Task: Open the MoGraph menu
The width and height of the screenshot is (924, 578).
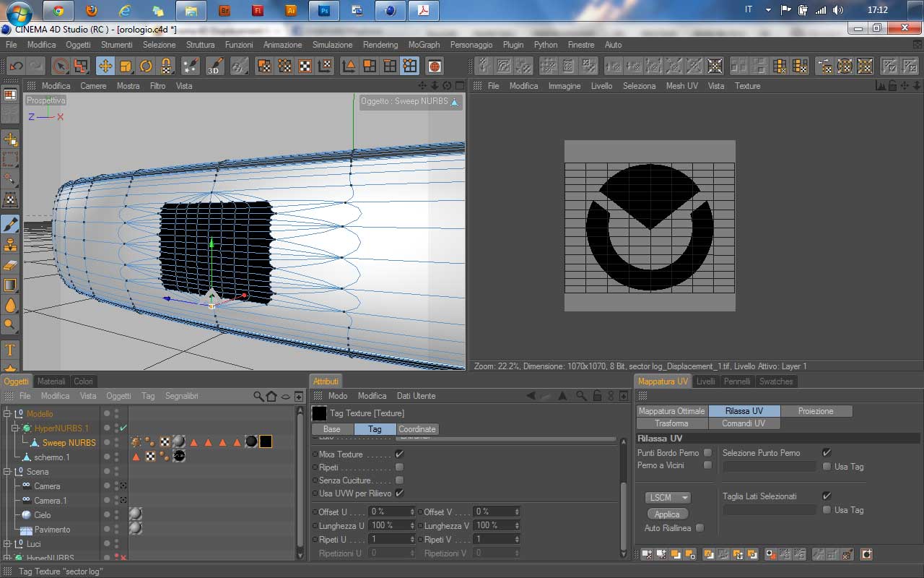Action: point(424,45)
